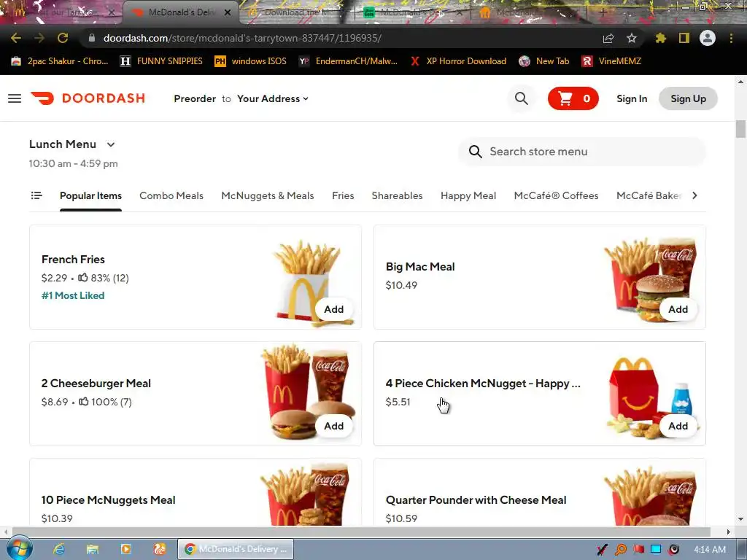
Task: Click the browser back arrow
Action: 16,38
